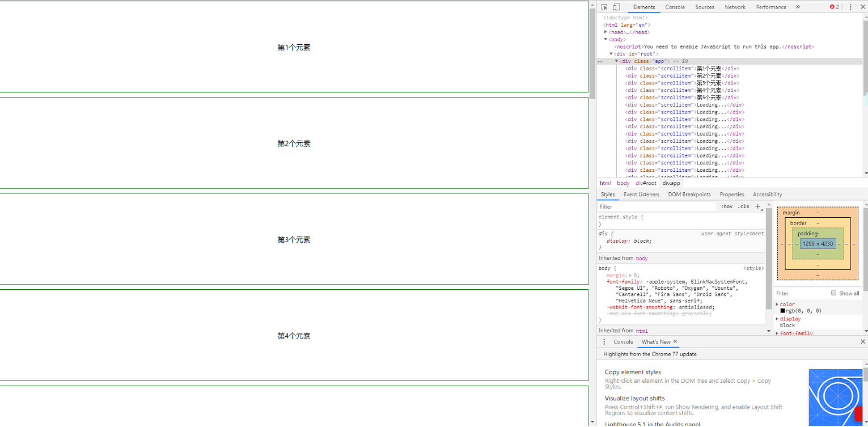Open the Network tab

(735, 7)
